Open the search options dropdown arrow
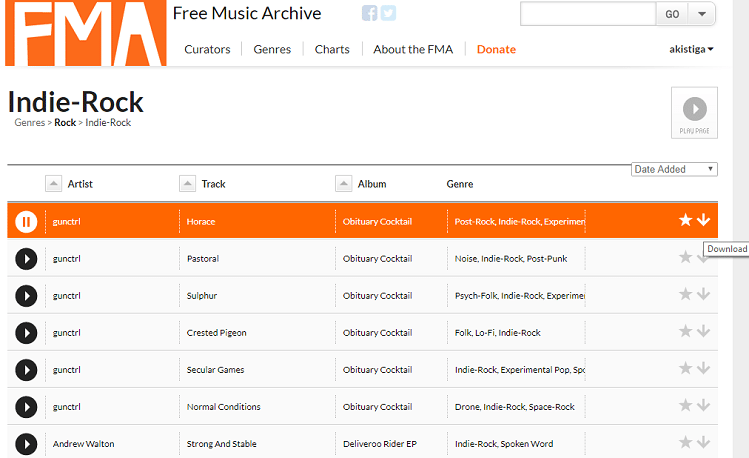The image size is (749, 458). (702, 14)
